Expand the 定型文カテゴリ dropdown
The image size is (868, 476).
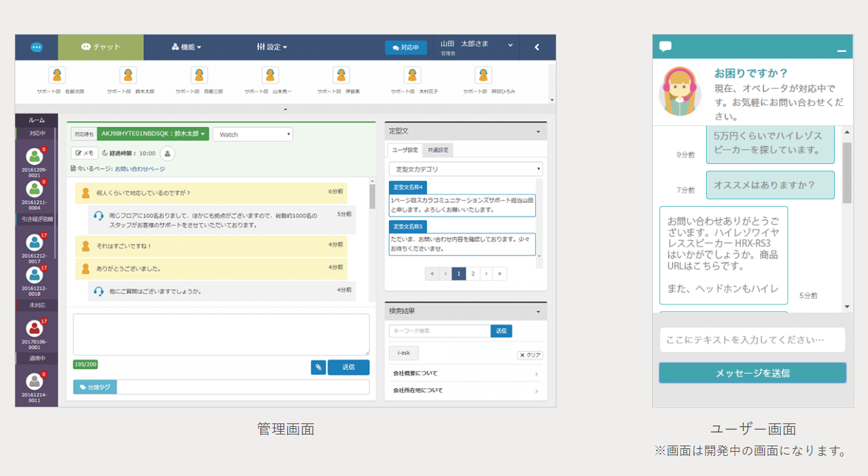[x=465, y=169]
